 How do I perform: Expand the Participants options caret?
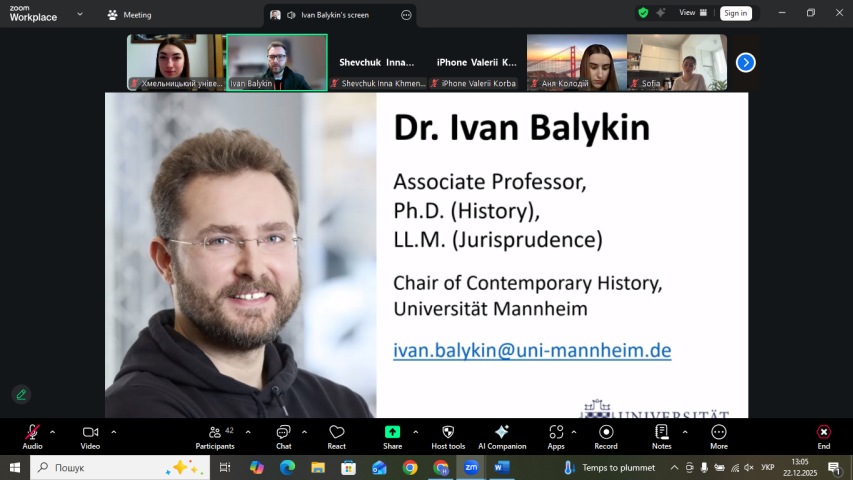(x=248, y=432)
